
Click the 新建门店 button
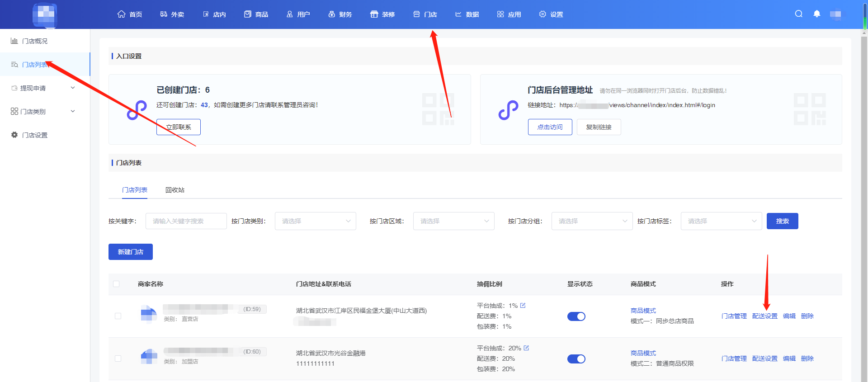[130, 252]
